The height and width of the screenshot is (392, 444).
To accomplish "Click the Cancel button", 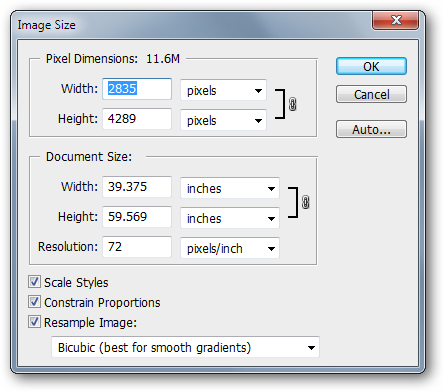I will click(371, 94).
